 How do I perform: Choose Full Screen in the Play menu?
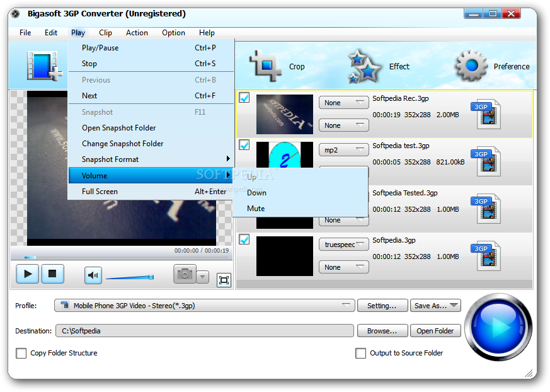pyautogui.click(x=151, y=191)
